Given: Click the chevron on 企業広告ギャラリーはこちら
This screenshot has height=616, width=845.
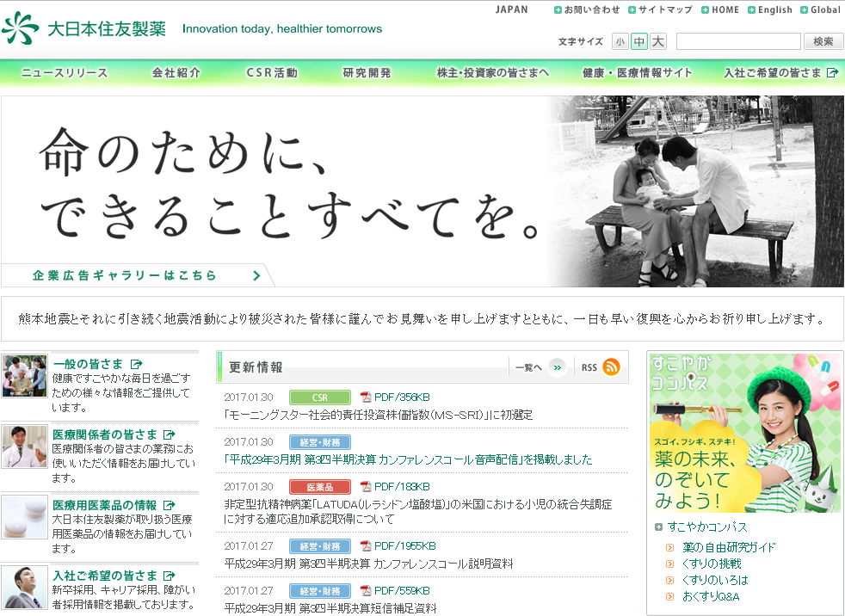Looking at the screenshot, I should pyautogui.click(x=256, y=275).
